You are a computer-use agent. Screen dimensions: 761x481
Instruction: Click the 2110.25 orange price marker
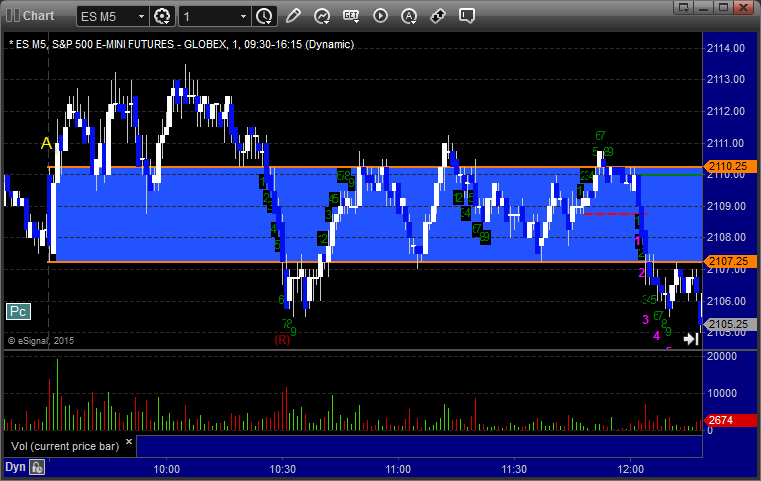729,166
